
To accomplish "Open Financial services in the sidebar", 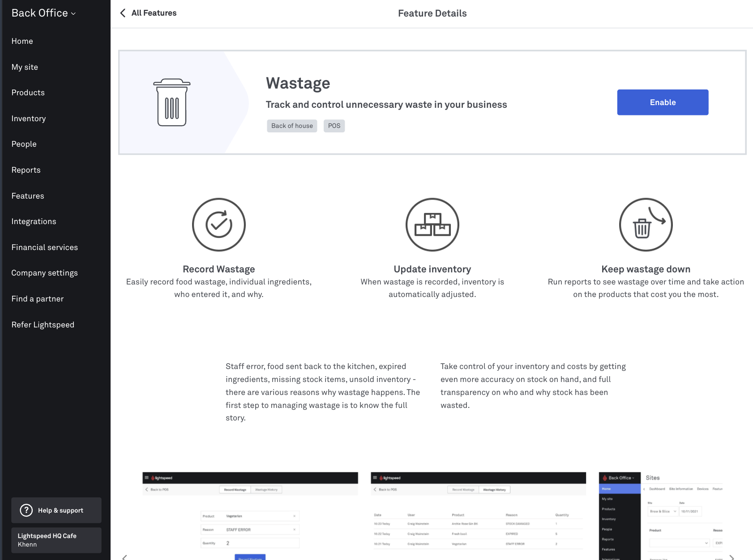I will [45, 247].
